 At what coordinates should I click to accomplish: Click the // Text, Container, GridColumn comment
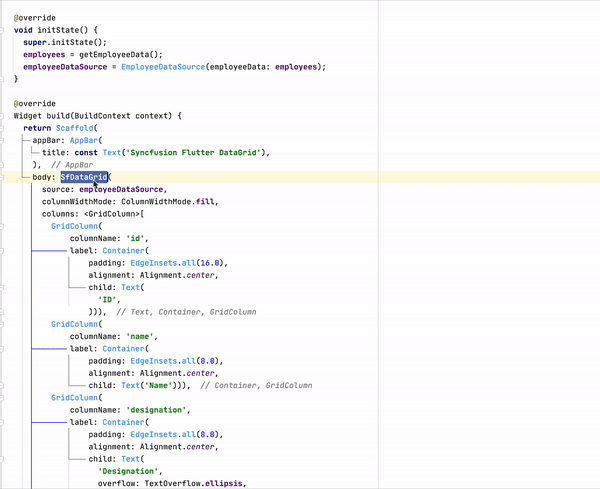tap(186, 311)
